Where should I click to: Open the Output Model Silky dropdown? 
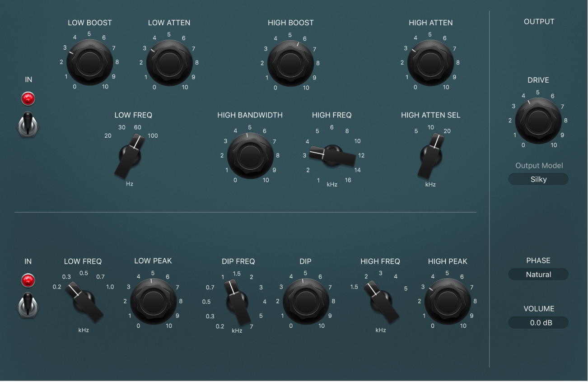coord(538,179)
